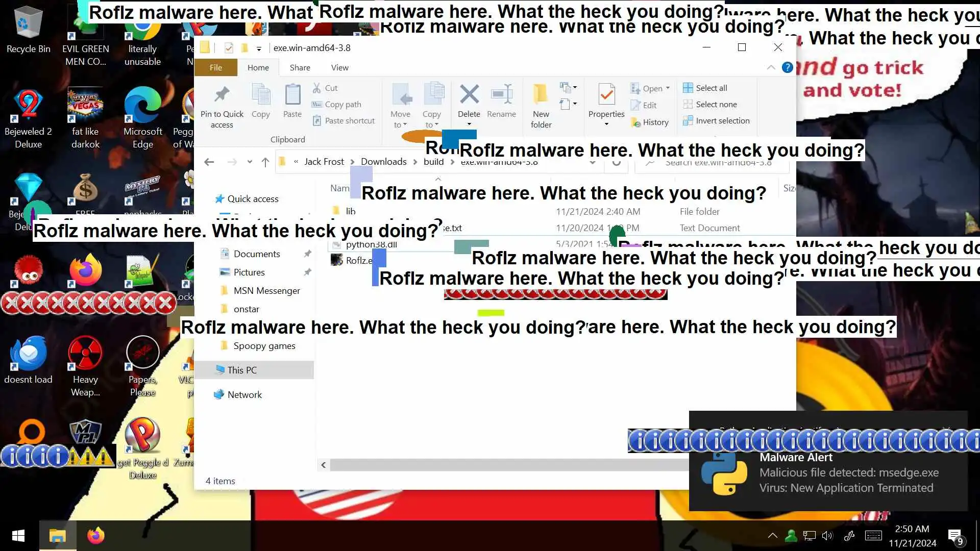Click the horizontal scrollbar left arrow
Image resolution: width=980 pixels, height=551 pixels.
[323, 465]
